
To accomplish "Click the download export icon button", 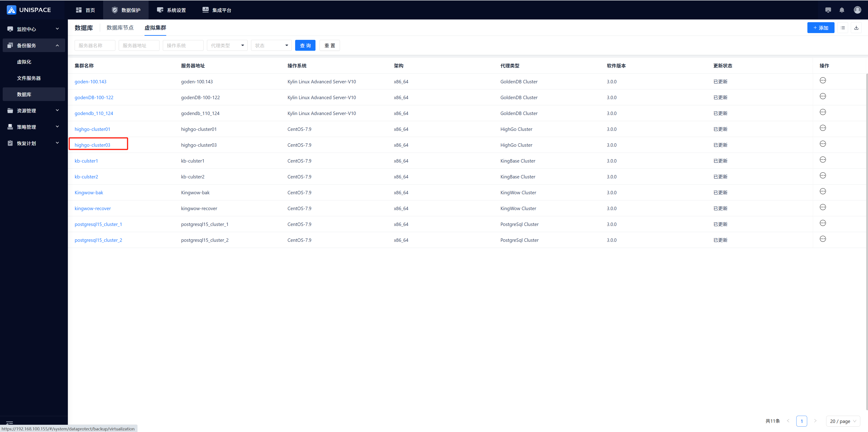I will [856, 28].
